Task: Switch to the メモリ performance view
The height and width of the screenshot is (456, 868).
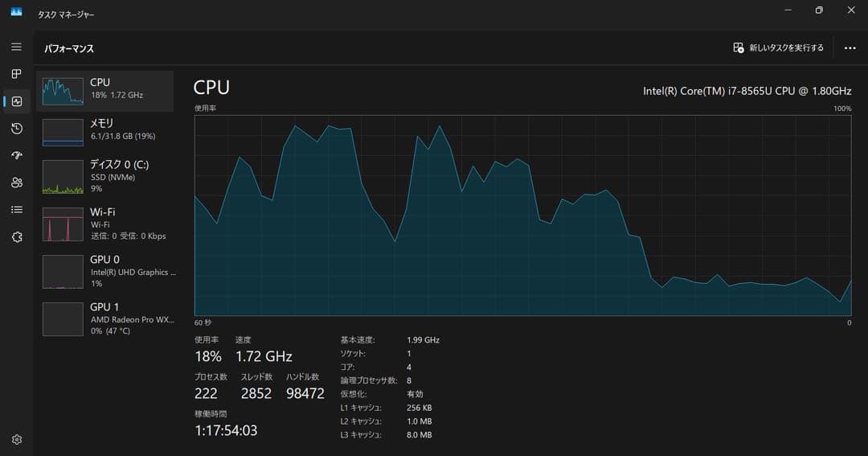Action: point(105,132)
